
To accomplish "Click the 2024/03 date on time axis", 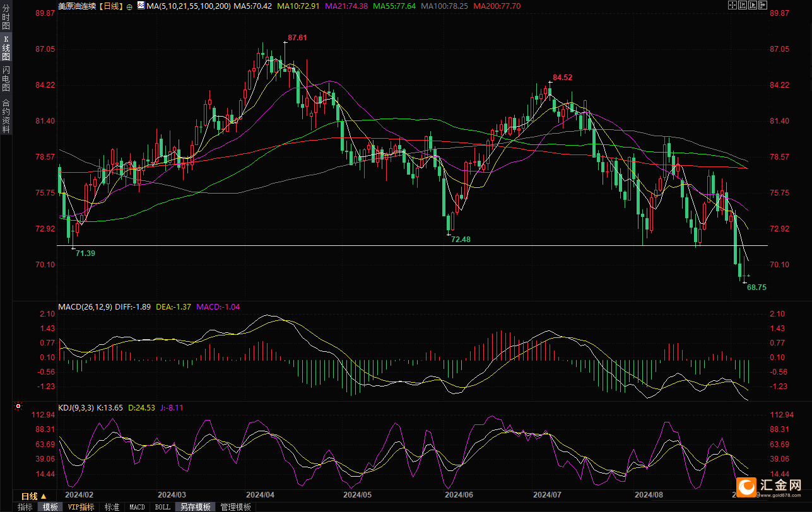I will point(171,496).
